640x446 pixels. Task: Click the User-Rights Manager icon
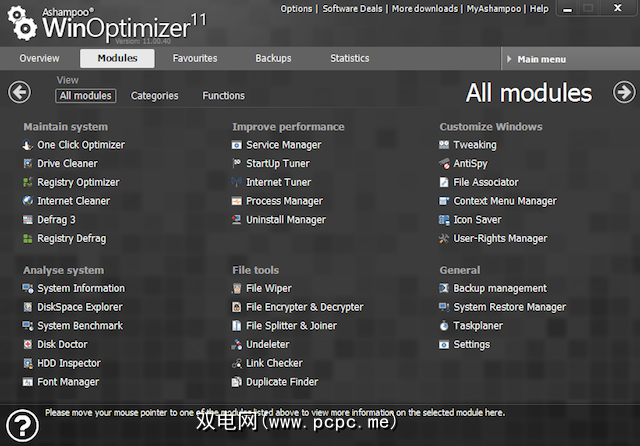point(444,239)
